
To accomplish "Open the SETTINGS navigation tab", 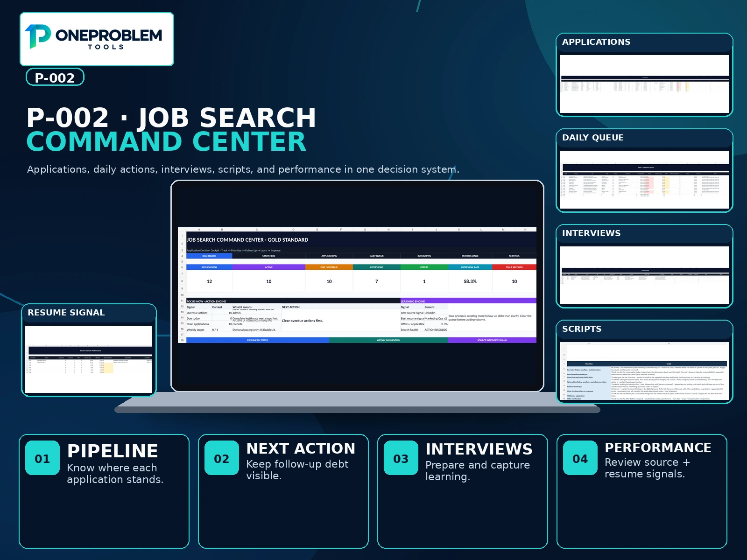I will pos(514,256).
